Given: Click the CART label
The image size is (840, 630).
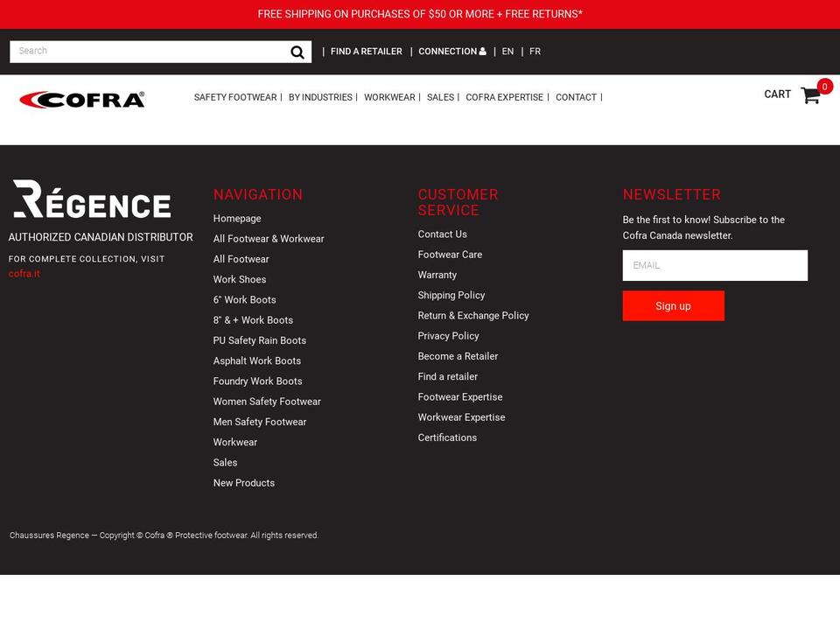Looking at the screenshot, I should pyautogui.click(x=777, y=94).
